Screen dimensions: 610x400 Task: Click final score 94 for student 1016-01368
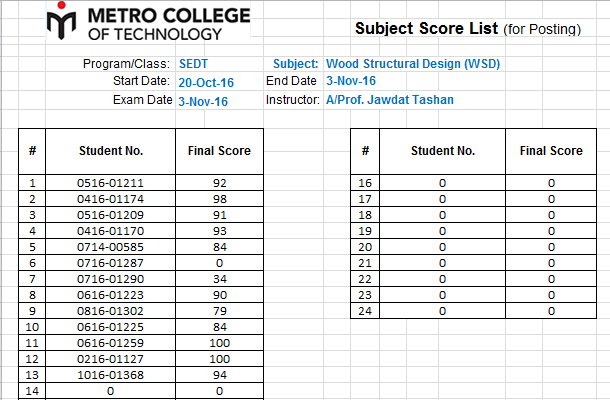219,374
